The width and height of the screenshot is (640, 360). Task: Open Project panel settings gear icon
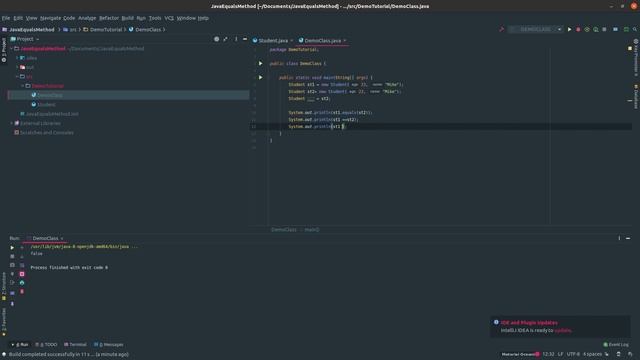click(x=216, y=39)
